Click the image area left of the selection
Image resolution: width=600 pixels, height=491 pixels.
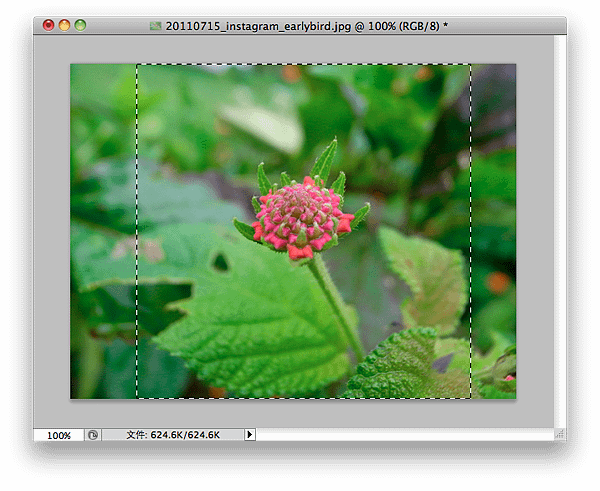coord(103,231)
